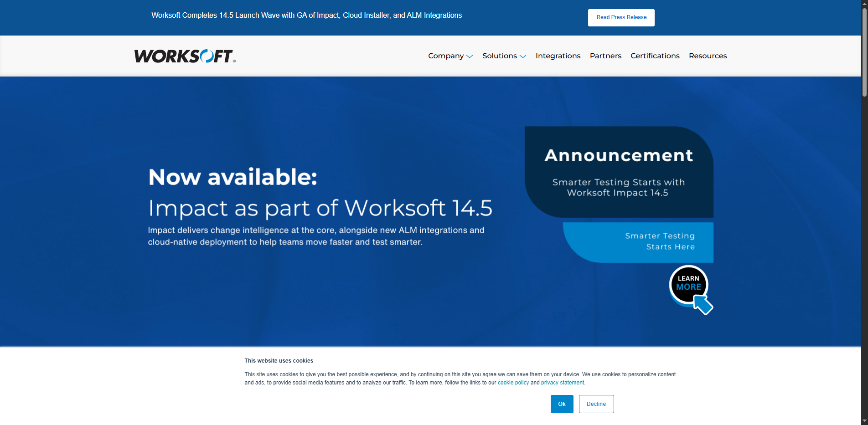Click the Learn More circle badge
868x425 pixels.
688,285
